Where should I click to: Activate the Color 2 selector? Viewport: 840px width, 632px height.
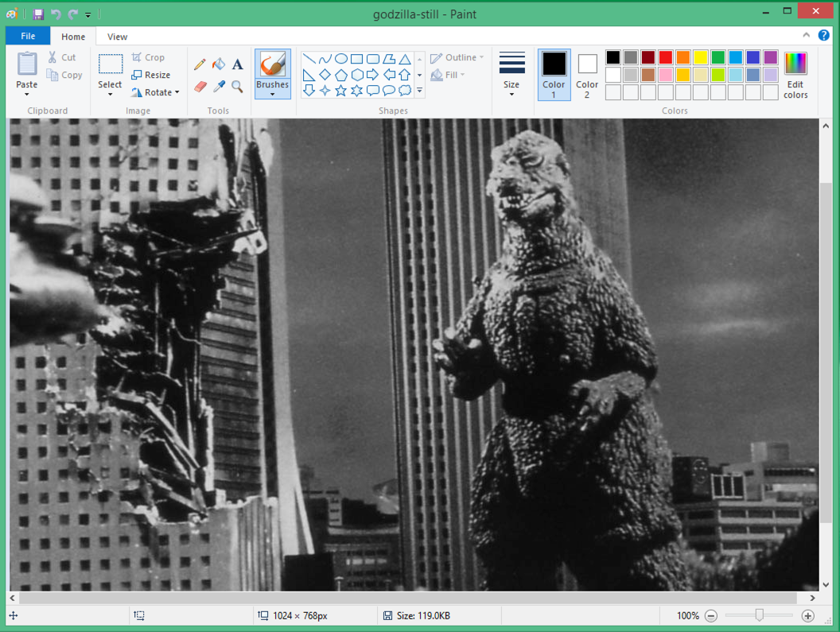587,75
